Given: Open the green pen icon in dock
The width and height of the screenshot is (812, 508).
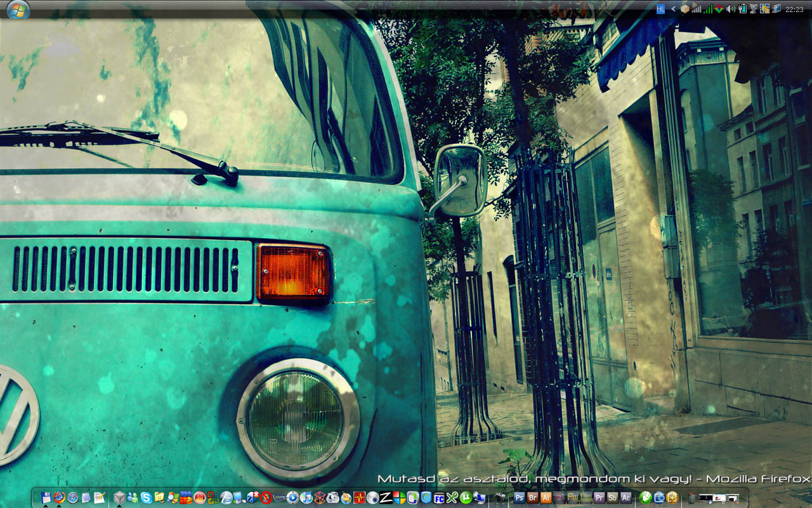Looking at the screenshot, I should click(x=645, y=497).
